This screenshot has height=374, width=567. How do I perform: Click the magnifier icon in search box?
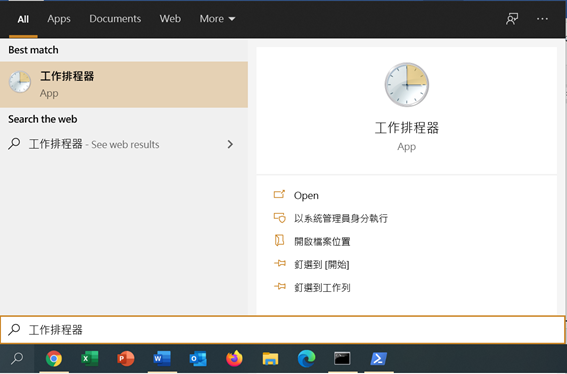[14, 330]
